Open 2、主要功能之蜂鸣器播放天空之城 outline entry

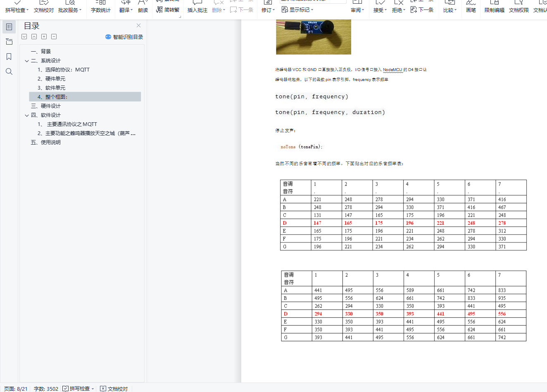(86, 133)
